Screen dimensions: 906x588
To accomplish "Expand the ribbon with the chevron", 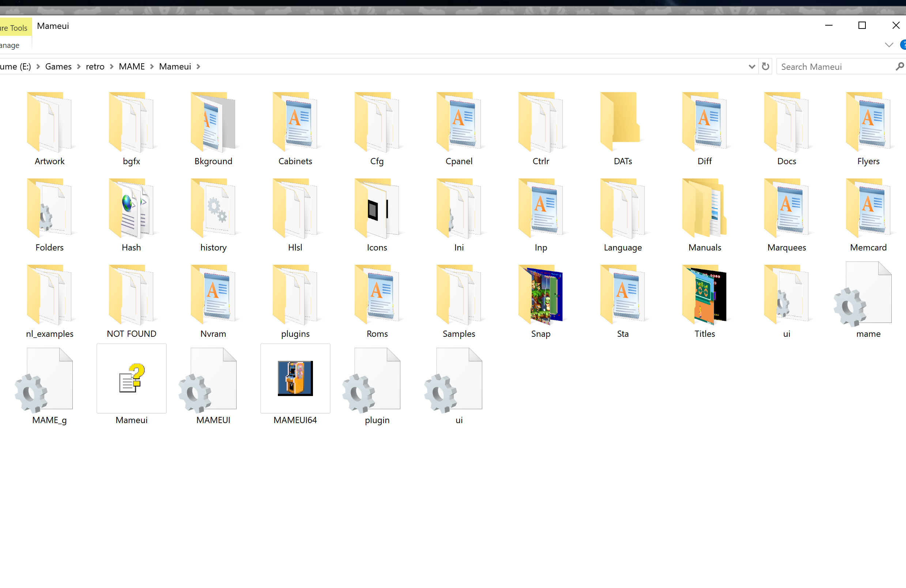I will click(889, 45).
